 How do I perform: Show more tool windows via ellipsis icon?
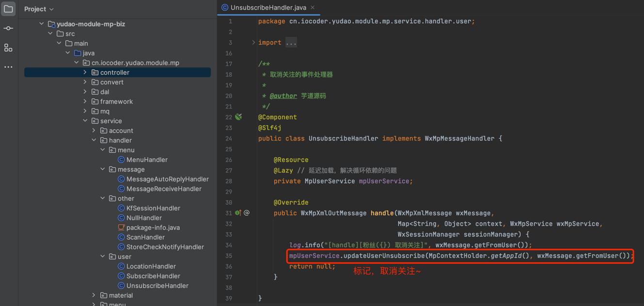(x=8, y=67)
